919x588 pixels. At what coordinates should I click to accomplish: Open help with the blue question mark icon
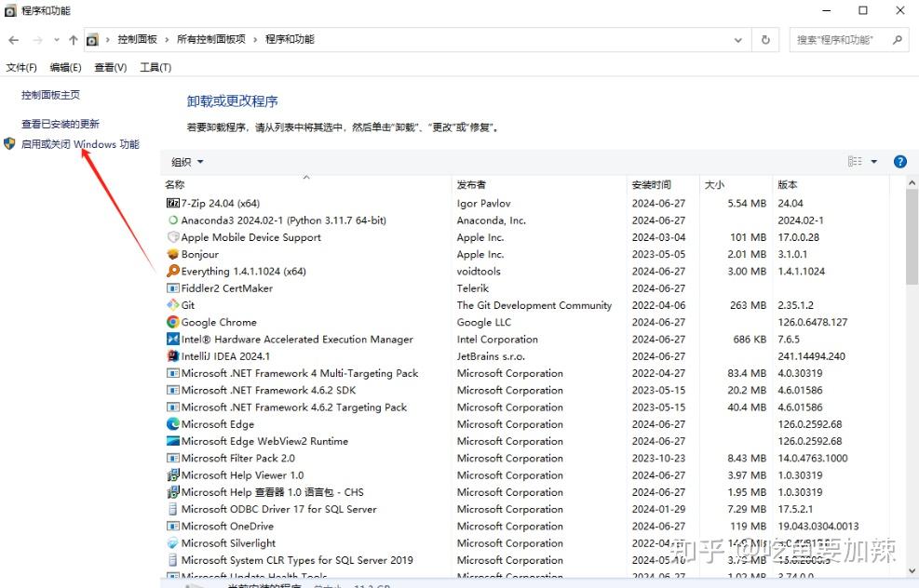tap(899, 161)
